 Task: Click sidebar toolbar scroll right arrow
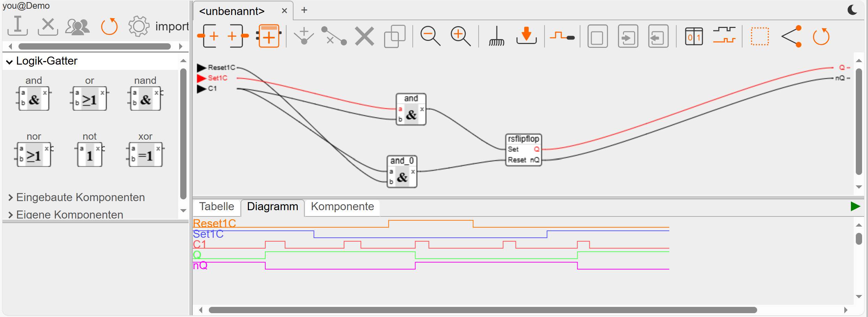click(x=181, y=46)
